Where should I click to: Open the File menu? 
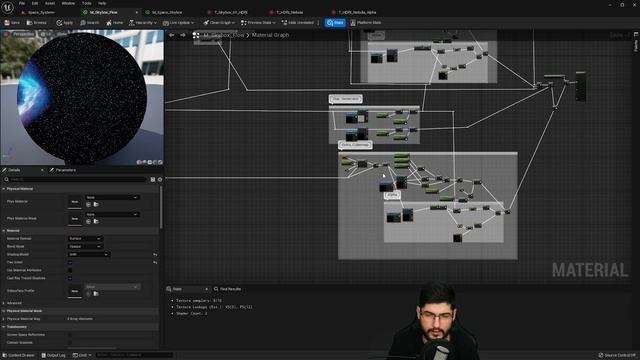tap(22, 3)
